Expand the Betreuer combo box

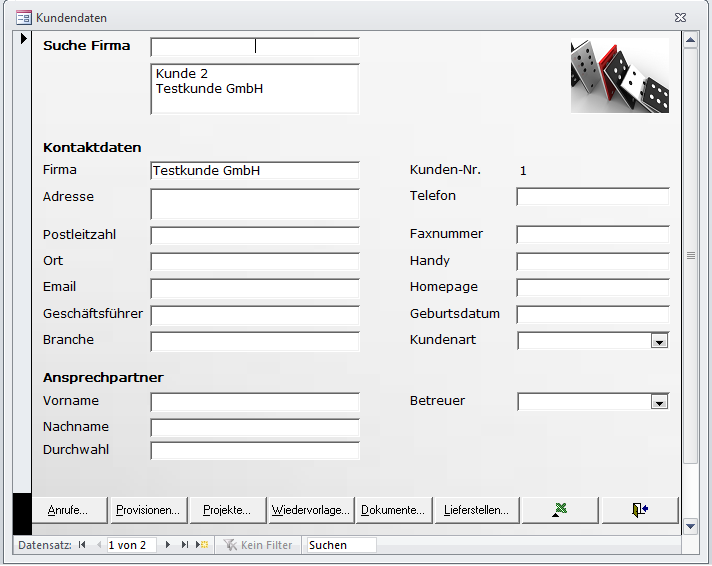click(659, 402)
